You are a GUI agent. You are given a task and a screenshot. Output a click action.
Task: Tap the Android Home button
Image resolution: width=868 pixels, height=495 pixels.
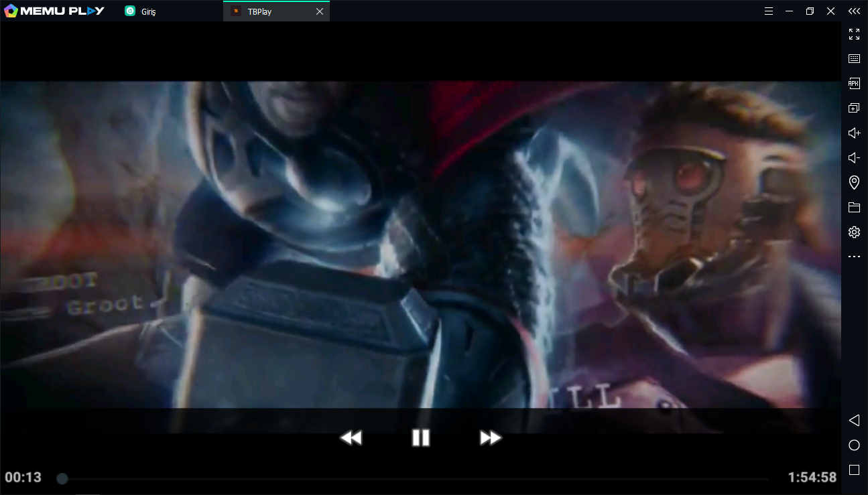point(854,445)
